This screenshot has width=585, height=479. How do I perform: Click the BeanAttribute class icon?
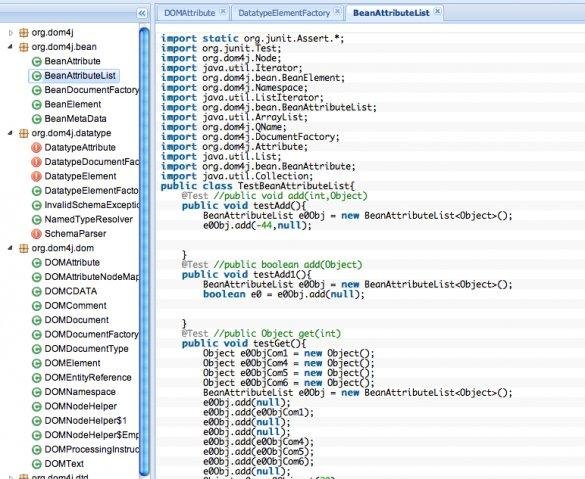tap(36, 62)
